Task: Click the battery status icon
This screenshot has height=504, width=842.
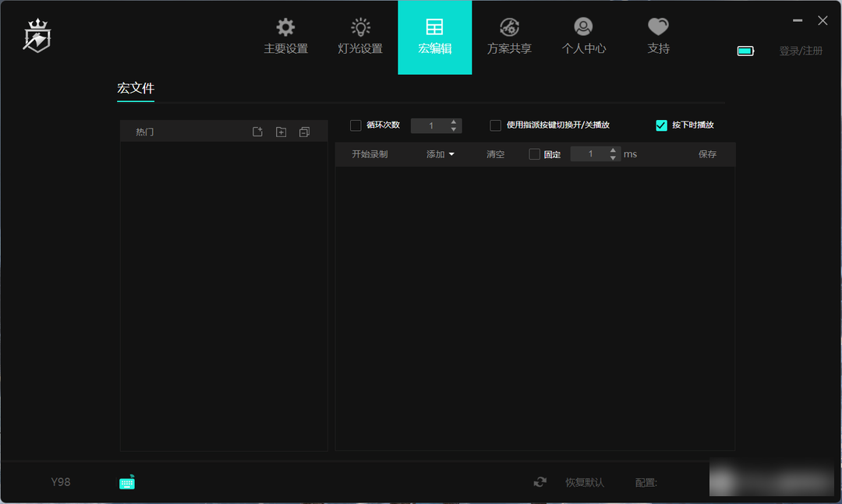Action: pyautogui.click(x=745, y=51)
